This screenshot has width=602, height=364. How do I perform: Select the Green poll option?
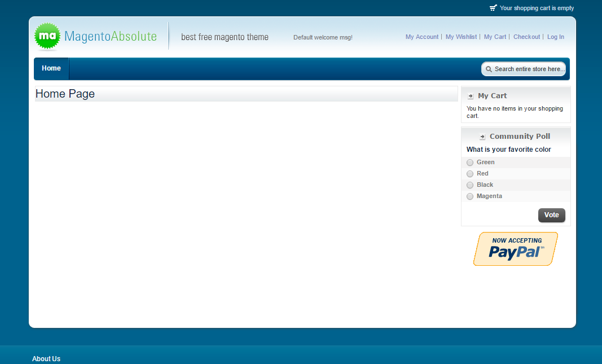[470, 163]
